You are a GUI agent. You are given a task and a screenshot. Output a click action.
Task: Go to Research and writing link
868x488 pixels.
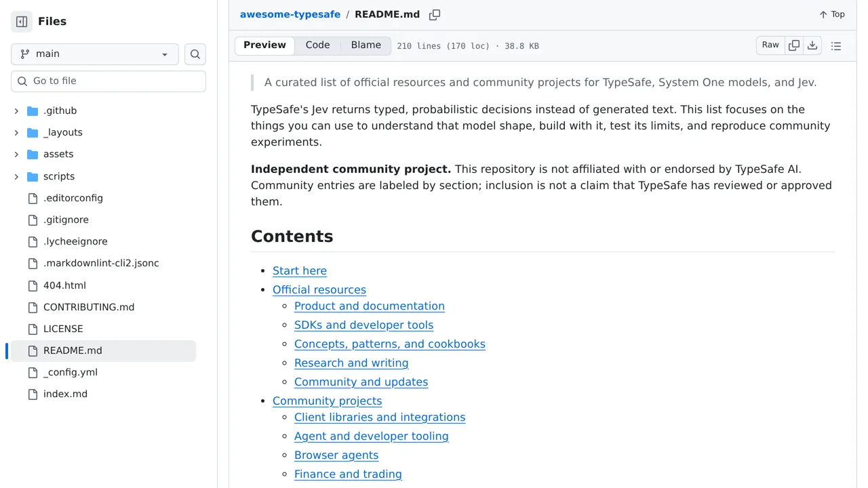[351, 363]
